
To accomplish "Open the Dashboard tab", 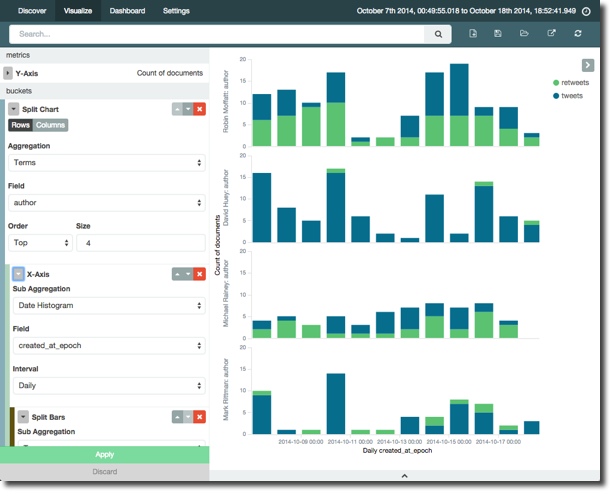I will (x=127, y=11).
